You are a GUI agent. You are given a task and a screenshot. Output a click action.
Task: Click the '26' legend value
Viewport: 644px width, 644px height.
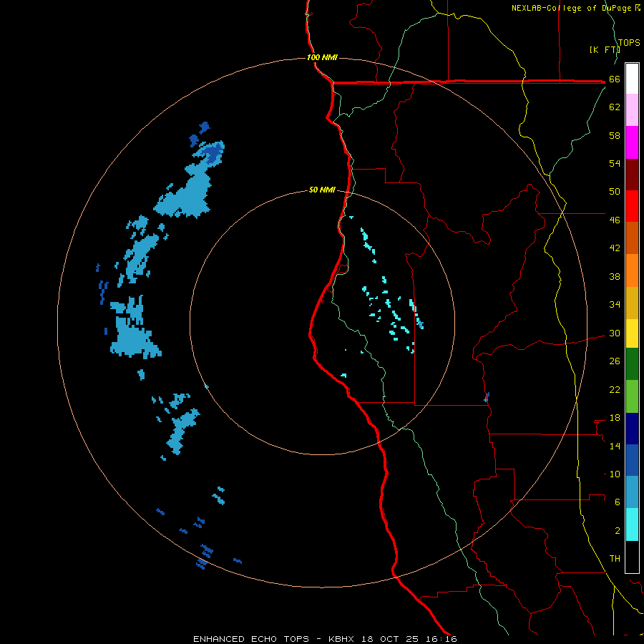(x=615, y=361)
